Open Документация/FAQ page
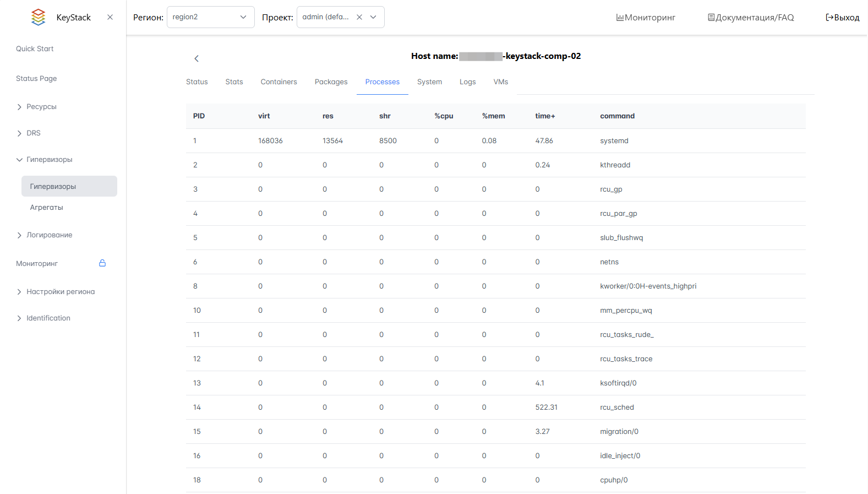 (x=751, y=18)
